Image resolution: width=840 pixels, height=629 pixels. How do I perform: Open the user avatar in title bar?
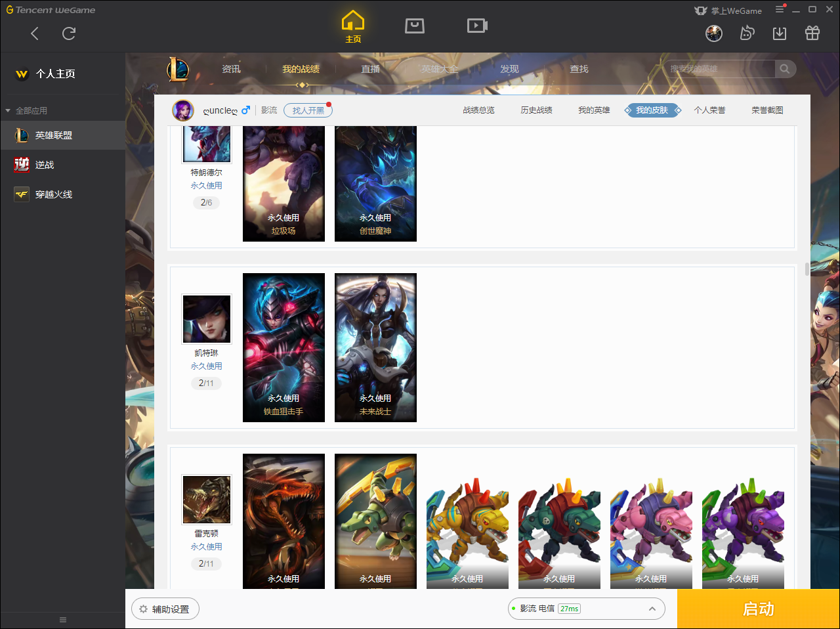click(x=714, y=33)
